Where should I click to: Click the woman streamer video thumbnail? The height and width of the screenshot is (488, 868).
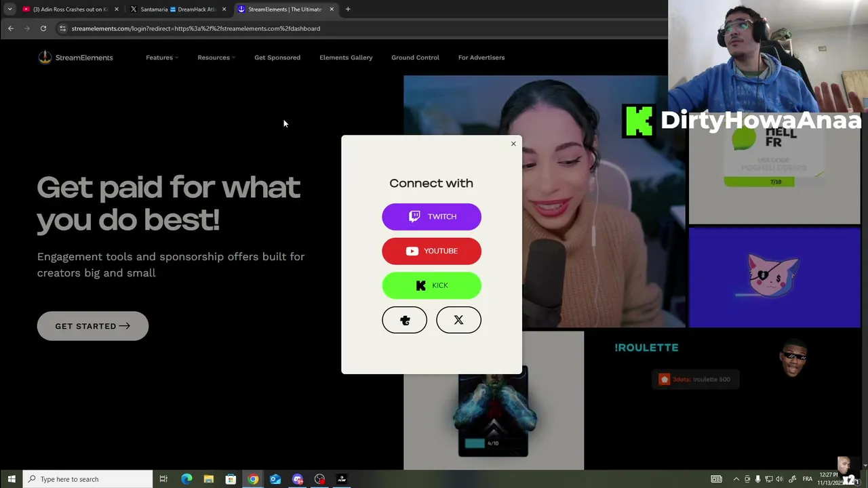click(x=545, y=201)
